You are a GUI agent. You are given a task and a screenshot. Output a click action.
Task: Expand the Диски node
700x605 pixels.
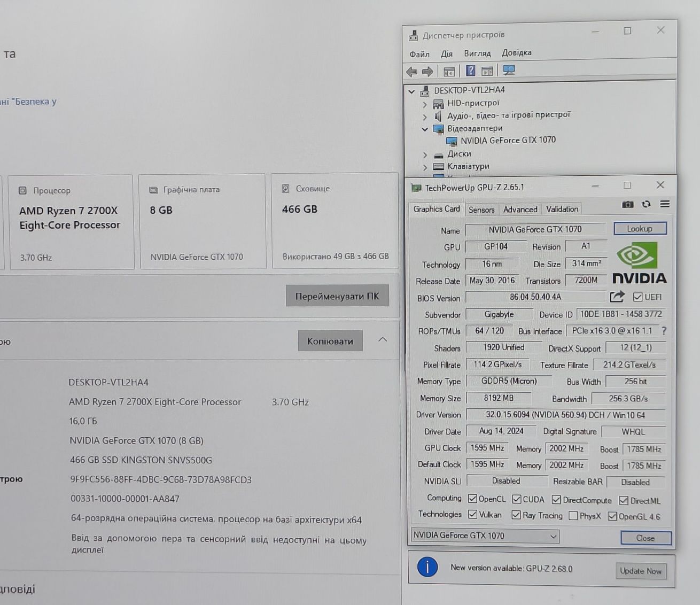coord(425,155)
